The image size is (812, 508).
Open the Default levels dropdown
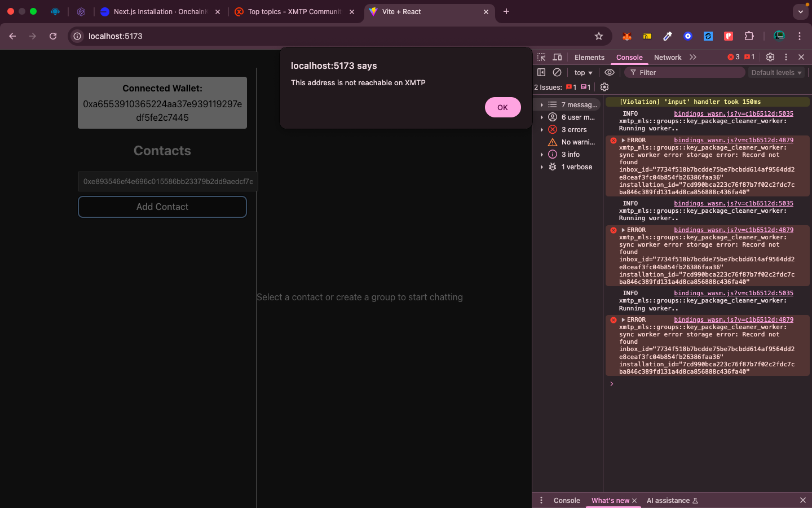[x=776, y=73]
